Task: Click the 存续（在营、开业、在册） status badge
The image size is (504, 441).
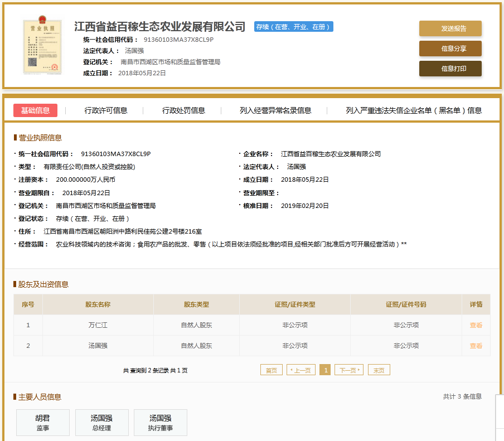Action: point(293,27)
